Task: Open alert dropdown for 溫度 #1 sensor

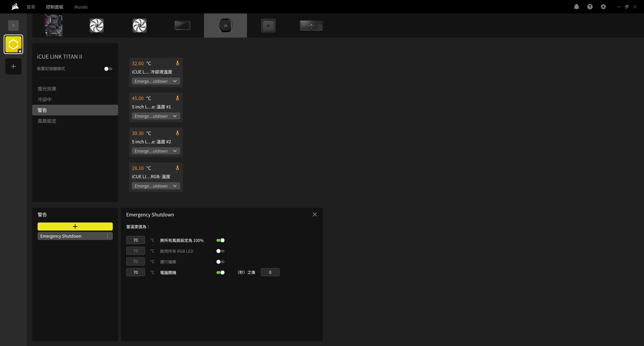Action: (156, 116)
